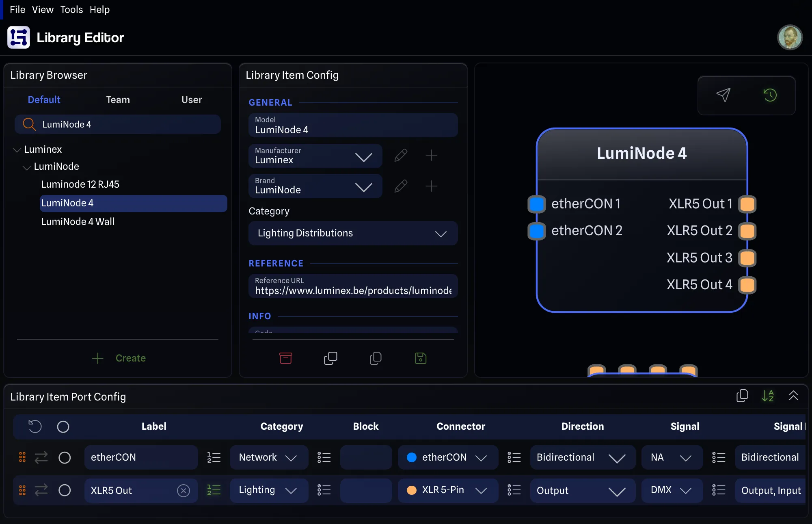Switch to the Team library tab
The height and width of the screenshot is (524, 812).
click(118, 100)
